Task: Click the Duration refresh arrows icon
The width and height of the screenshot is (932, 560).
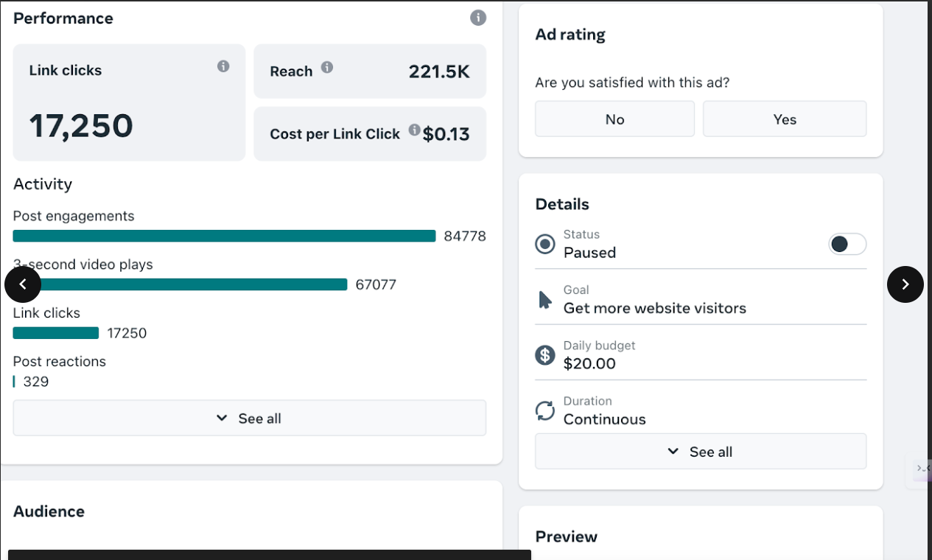Action: [545, 410]
